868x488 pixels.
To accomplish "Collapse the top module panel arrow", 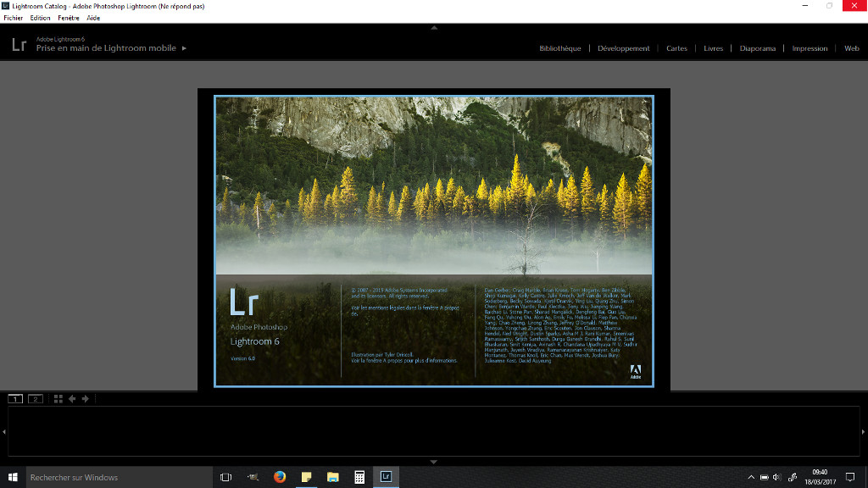I will [x=434, y=27].
